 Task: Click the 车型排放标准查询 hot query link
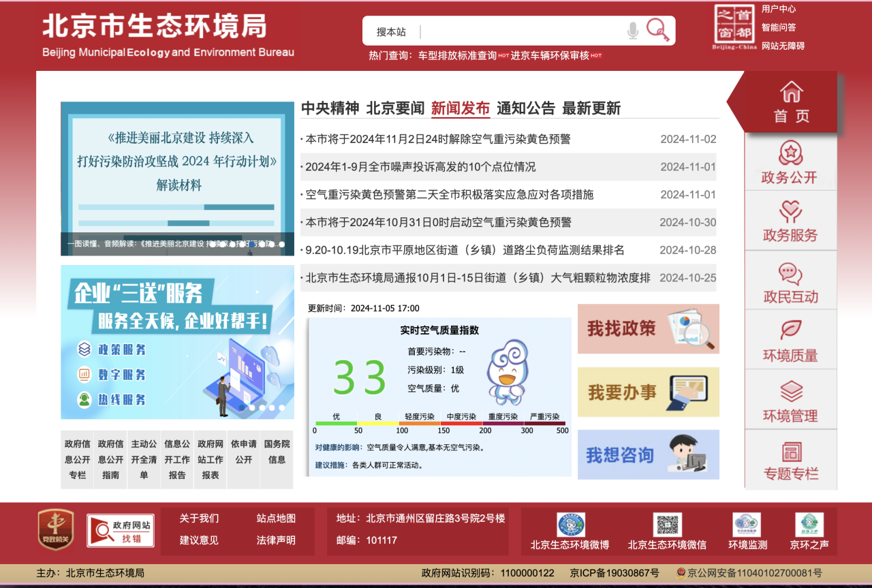(457, 56)
